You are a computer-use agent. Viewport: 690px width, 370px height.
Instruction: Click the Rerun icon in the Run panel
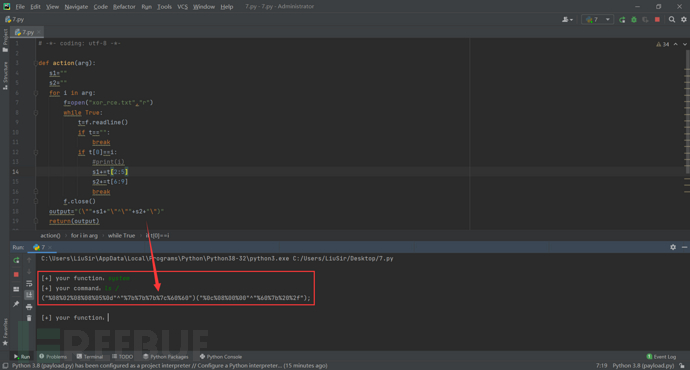(16, 260)
